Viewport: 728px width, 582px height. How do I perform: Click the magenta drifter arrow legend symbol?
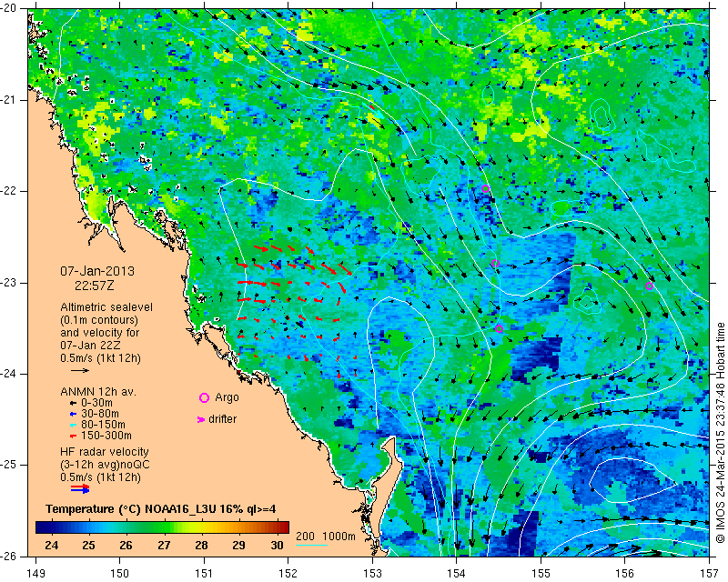[201, 419]
